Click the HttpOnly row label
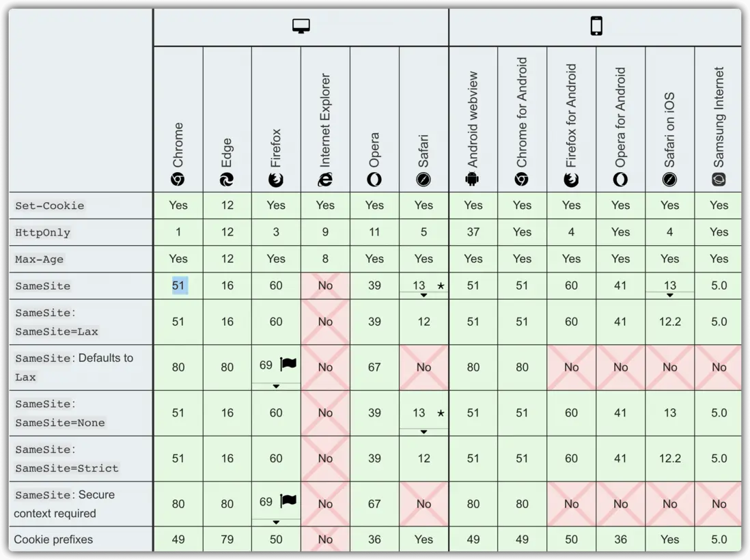The width and height of the screenshot is (750, 560). [x=43, y=232]
